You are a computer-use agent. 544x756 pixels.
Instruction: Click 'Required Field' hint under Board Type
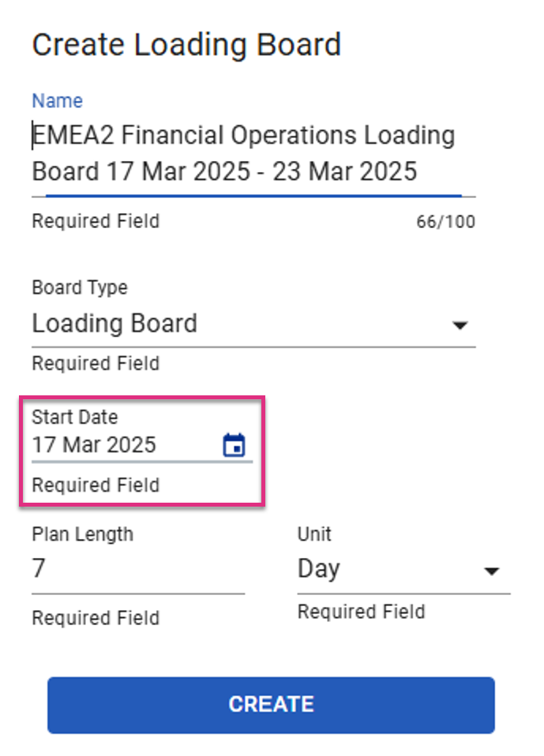click(x=96, y=364)
